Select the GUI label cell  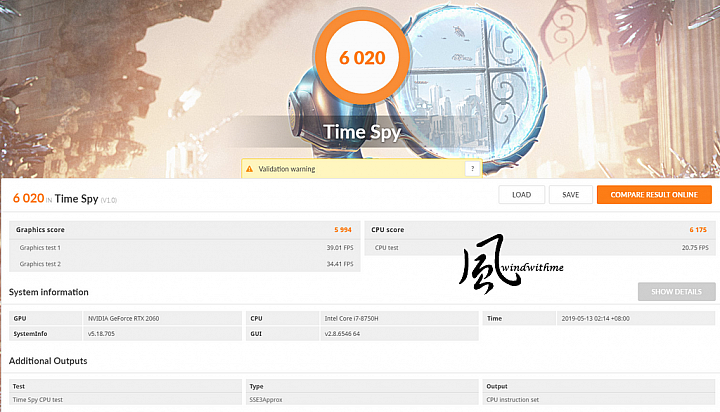pos(282,333)
